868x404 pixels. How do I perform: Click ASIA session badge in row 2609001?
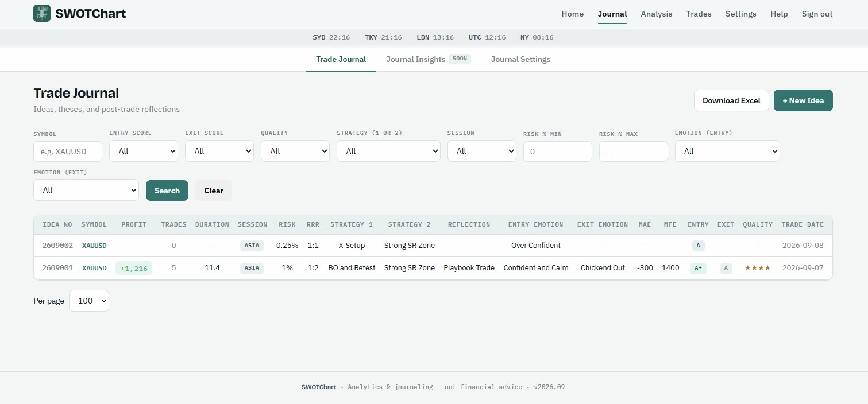click(x=252, y=268)
